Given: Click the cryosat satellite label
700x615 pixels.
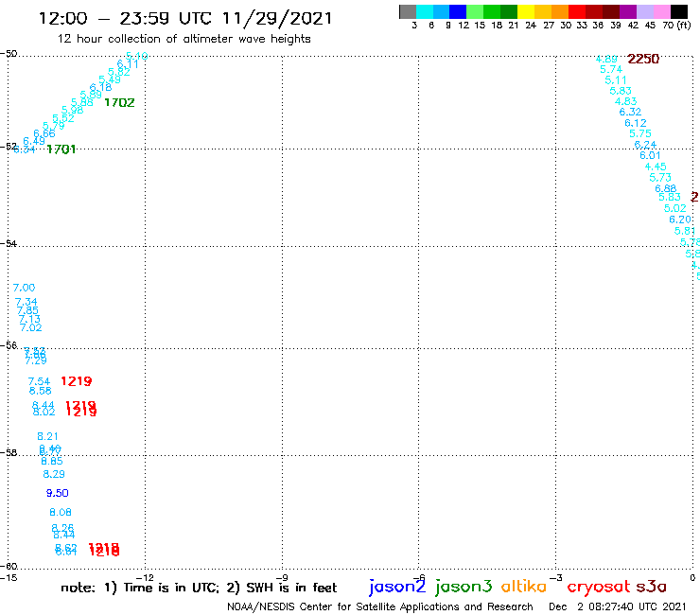Looking at the screenshot, I should click(x=598, y=588).
